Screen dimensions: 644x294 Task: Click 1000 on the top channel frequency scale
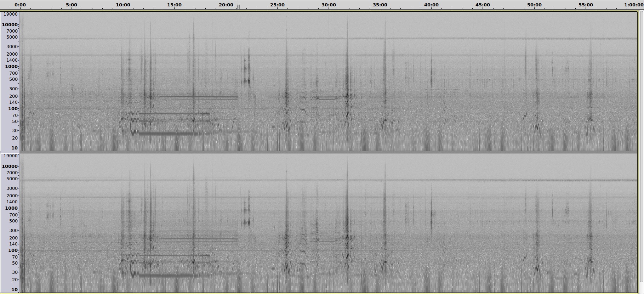[x=11, y=67]
